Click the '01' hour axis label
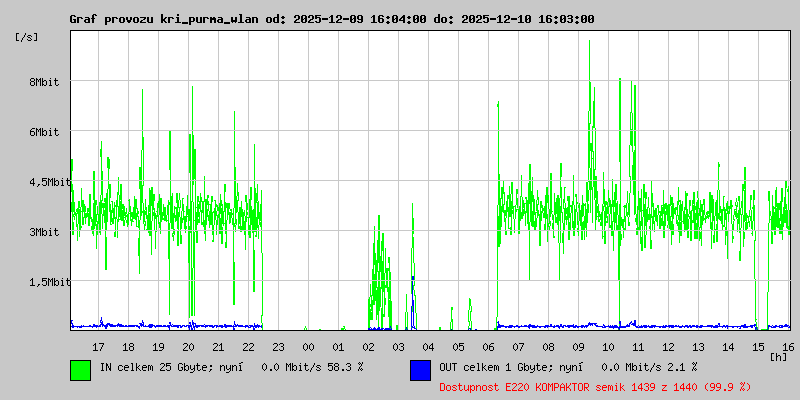 point(338,347)
